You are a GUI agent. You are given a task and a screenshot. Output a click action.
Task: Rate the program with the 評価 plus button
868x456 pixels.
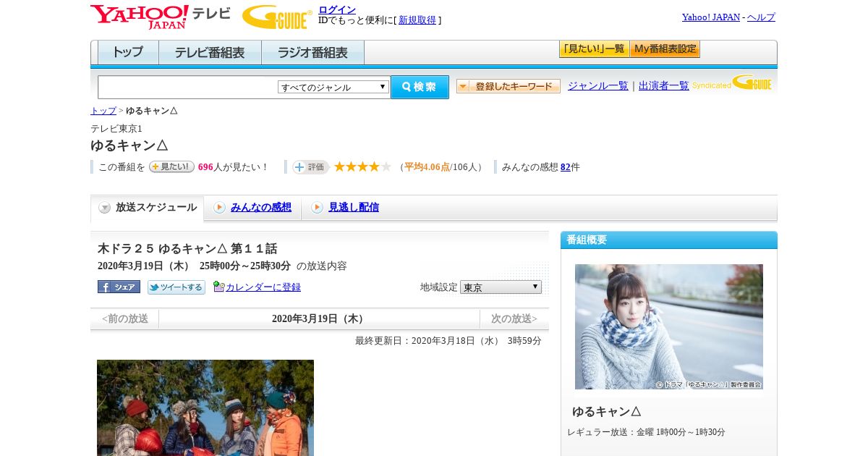(x=310, y=167)
